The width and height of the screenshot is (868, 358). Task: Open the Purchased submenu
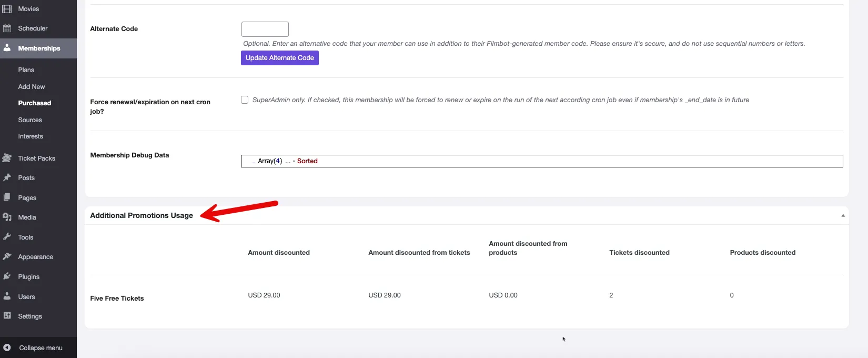coord(35,103)
